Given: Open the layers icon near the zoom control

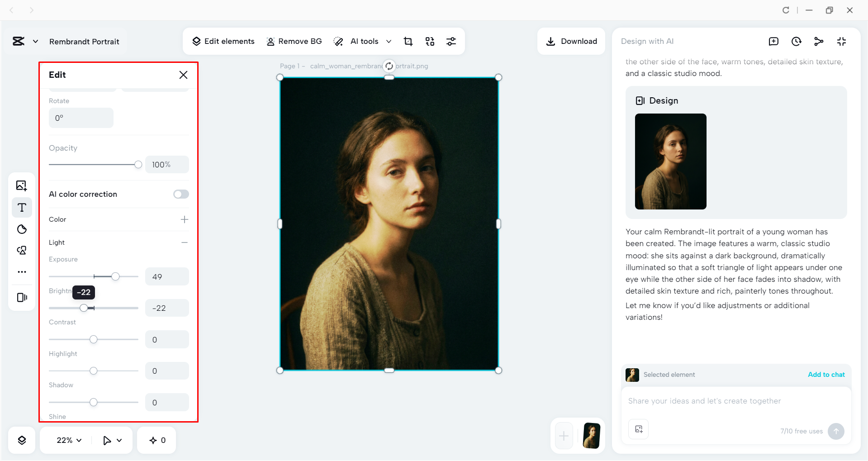Looking at the screenshot, I should coord(21,440).
